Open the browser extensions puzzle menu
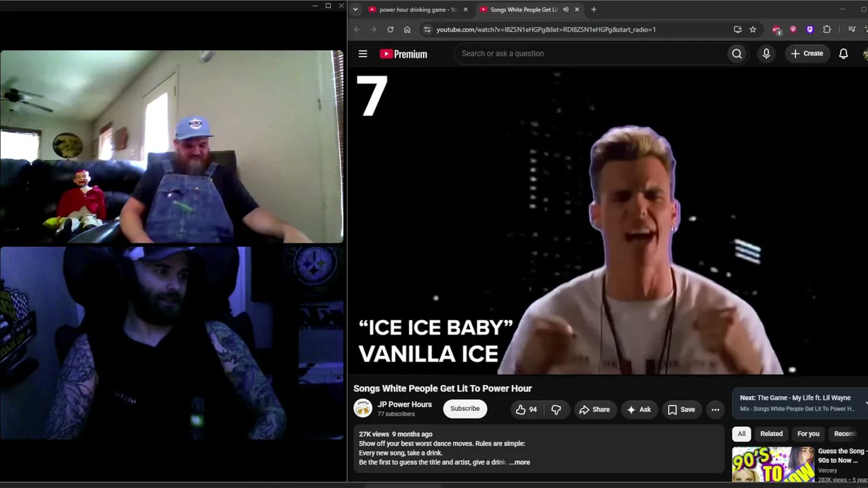The width and height of the screenshot is (868, 488). [x=827, y=29]
